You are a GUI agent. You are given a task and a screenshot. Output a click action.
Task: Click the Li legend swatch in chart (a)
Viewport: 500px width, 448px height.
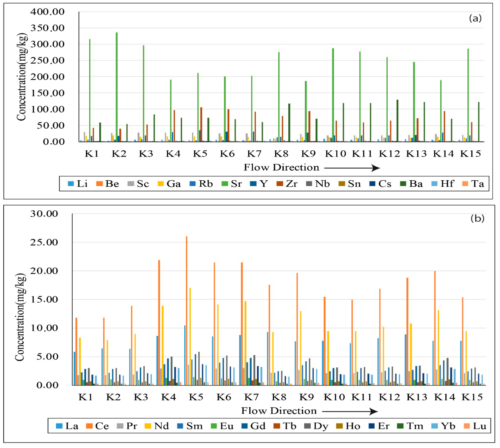(x=71, y=184)
